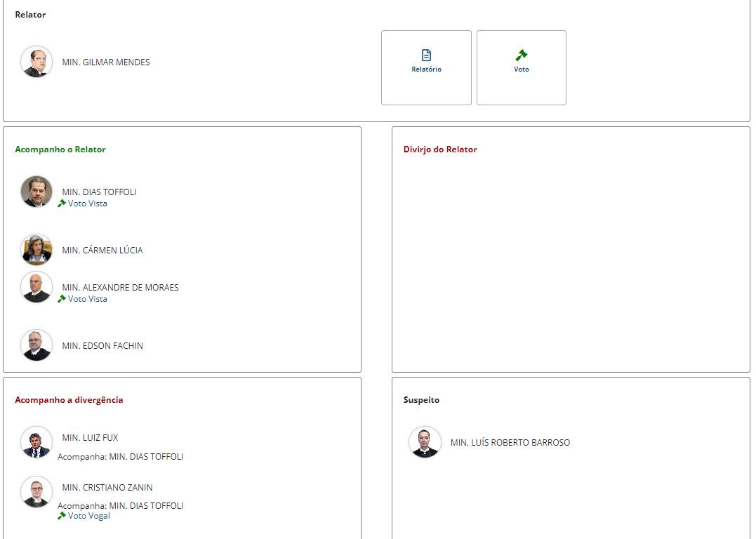Click gavel icon beside Cristiano Zanin's Voto Vogal

[x=62, y=516]
